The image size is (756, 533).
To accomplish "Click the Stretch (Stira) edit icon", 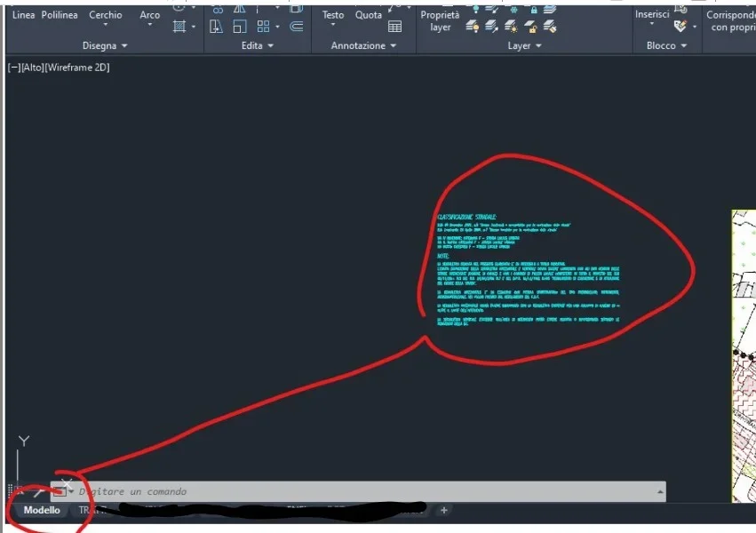I will [x=217, y=27].
